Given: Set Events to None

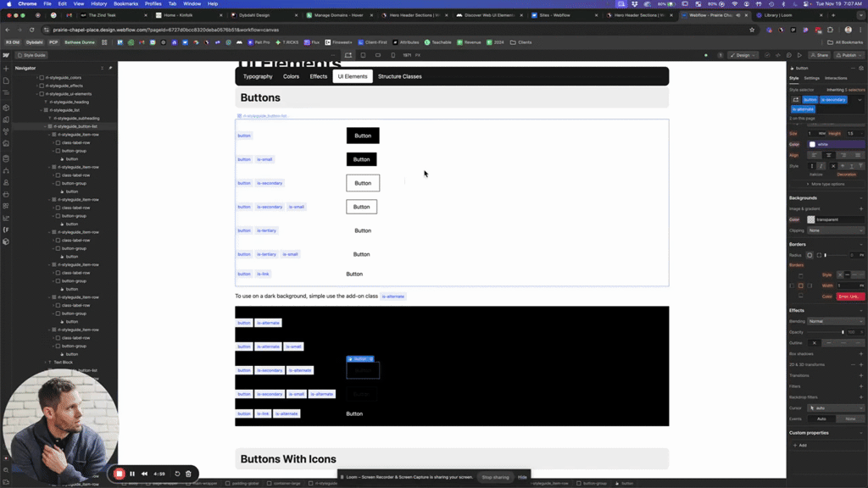Looking at the screenshot, I should tap(850, 419).
